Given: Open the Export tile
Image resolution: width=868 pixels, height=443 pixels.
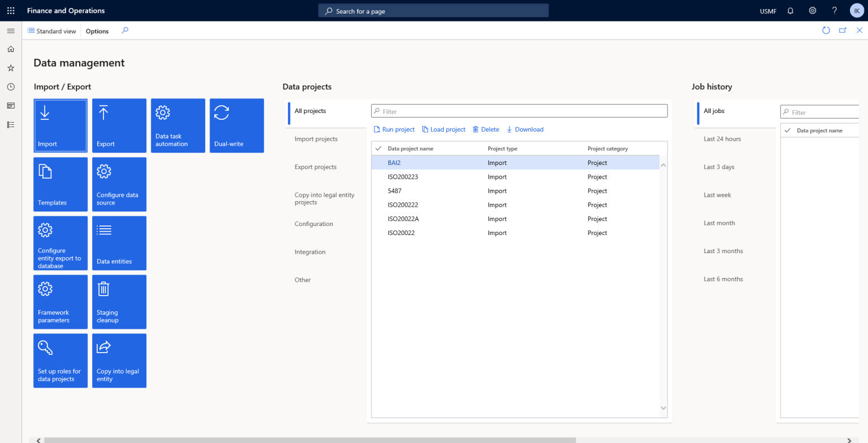Looking at the screenshot, I should pyautogui.click(x=119, y=125).
